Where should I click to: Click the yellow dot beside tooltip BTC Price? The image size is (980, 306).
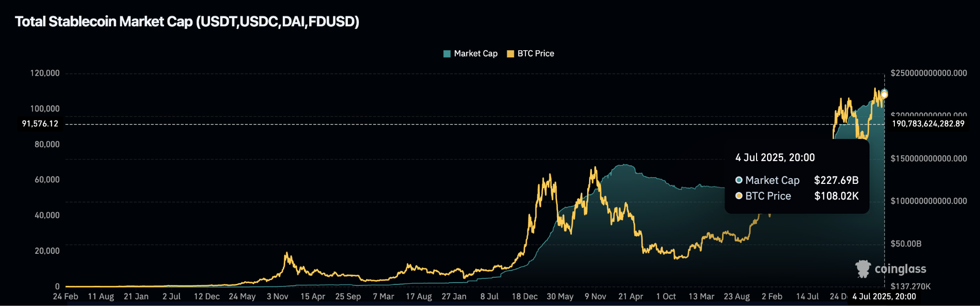tap(739, 196)
